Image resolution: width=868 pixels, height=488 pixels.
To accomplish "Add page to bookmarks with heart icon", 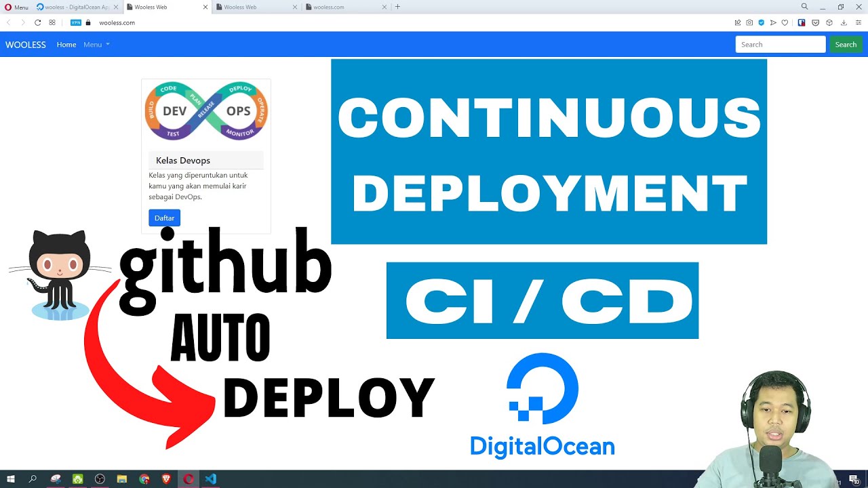I will pyautogui.click(x=785, y=22).
